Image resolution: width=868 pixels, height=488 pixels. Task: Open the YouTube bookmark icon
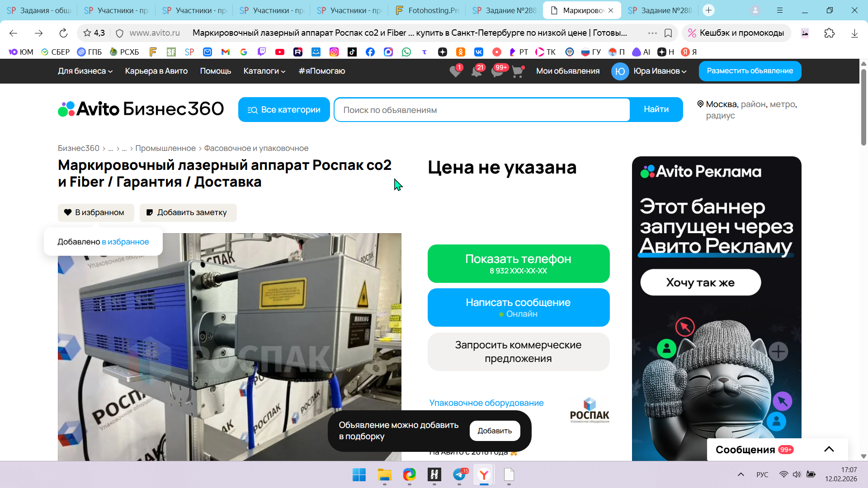(280, 52)
